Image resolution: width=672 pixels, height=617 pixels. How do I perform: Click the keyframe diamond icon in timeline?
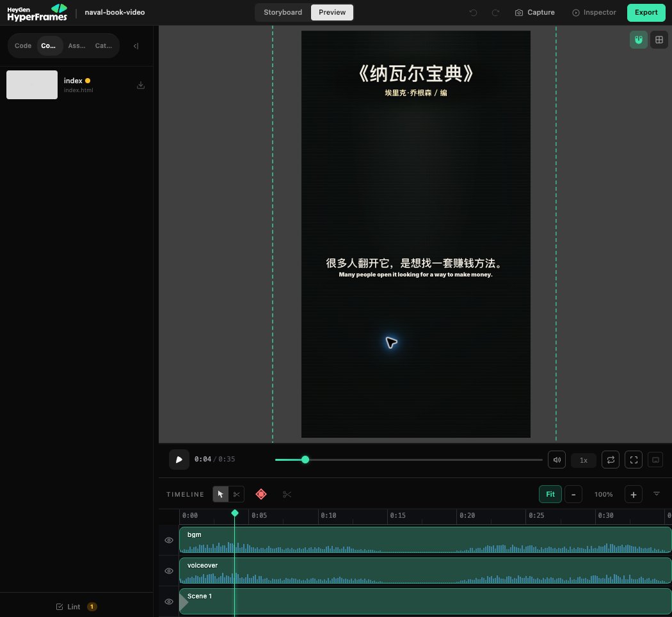(x=261, y=494)
